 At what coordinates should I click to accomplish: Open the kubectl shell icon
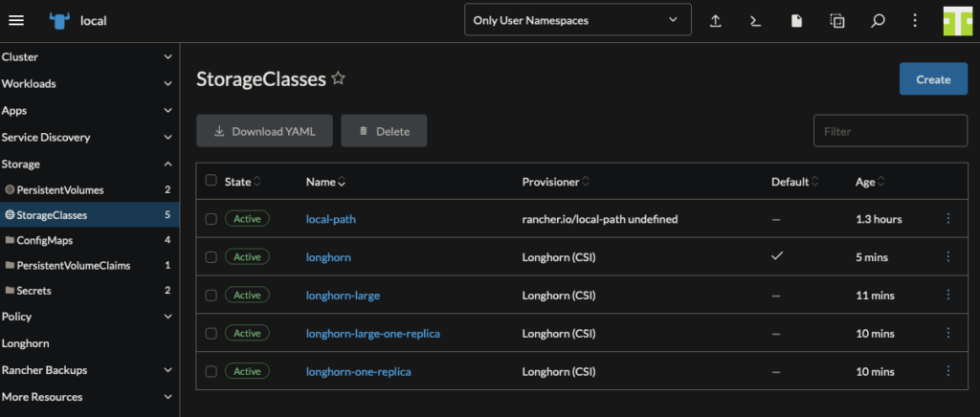click(x=755, y=21)
